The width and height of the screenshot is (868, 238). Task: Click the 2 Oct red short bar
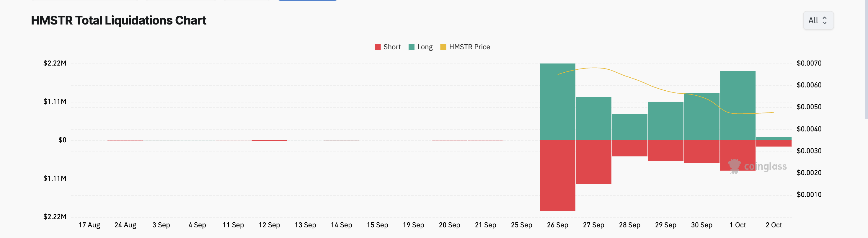(774, 143)
